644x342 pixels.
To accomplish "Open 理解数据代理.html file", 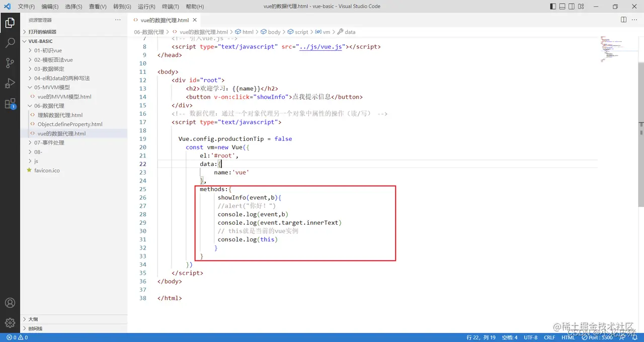I will coord(74,115).
